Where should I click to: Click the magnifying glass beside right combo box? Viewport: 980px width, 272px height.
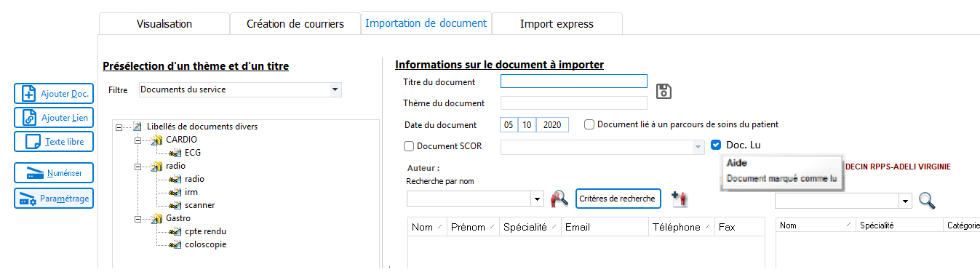927,200
